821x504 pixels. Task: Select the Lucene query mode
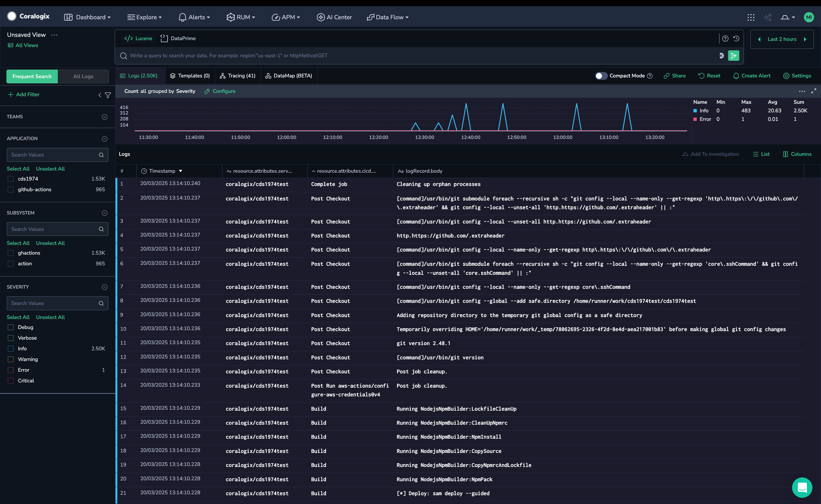click(x=138, y=39)
